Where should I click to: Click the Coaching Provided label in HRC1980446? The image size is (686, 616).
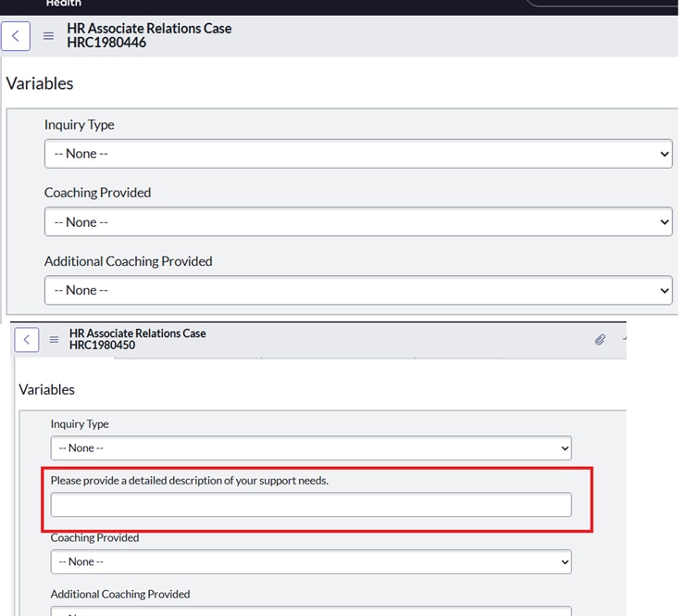pos(97,193)
